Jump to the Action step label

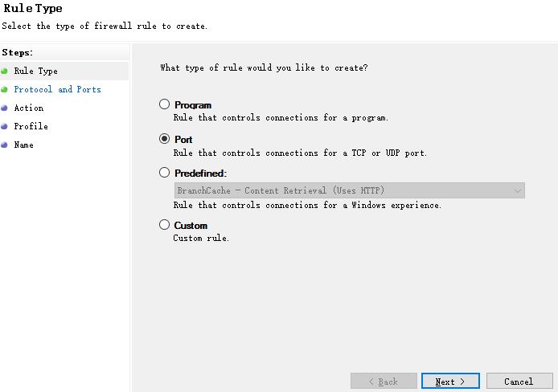pos(29,108)
